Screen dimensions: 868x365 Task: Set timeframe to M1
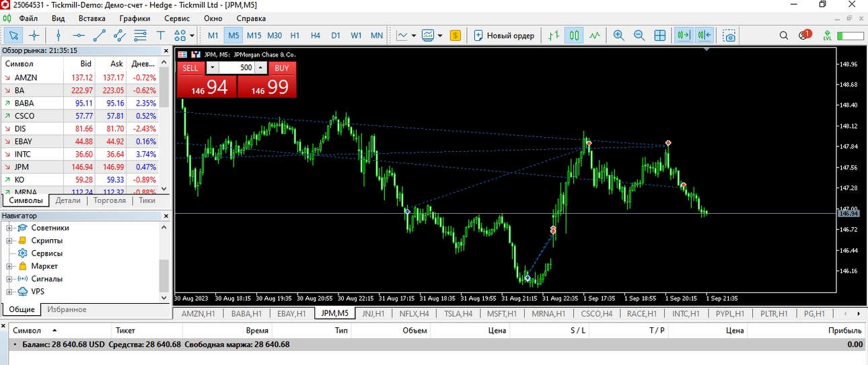(213, 36)
